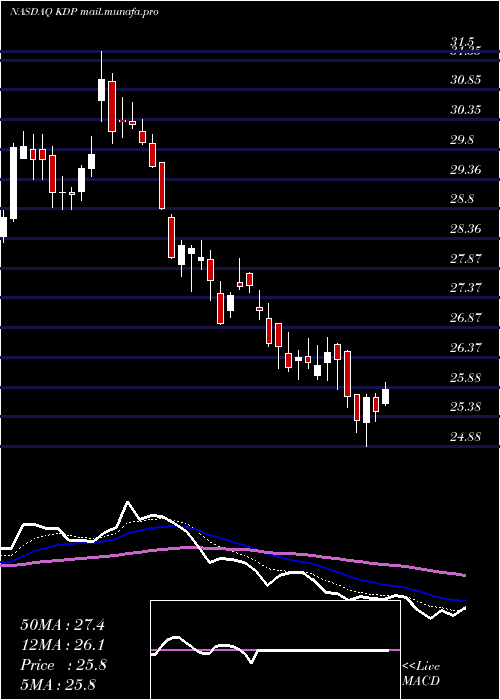Viewport: 500px width, 700px height.
Task: Select the 28.8 price axis label
Action: (x=462, y=199)
